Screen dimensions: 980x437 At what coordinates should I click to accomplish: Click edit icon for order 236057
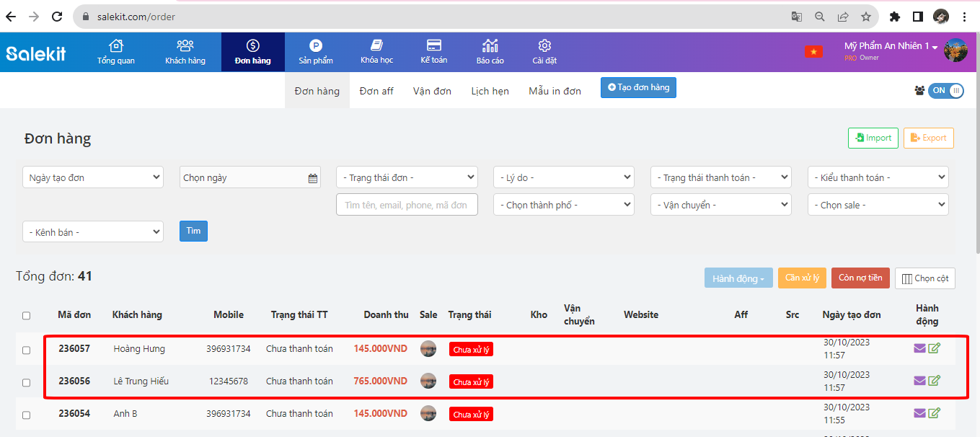[935, 348]
